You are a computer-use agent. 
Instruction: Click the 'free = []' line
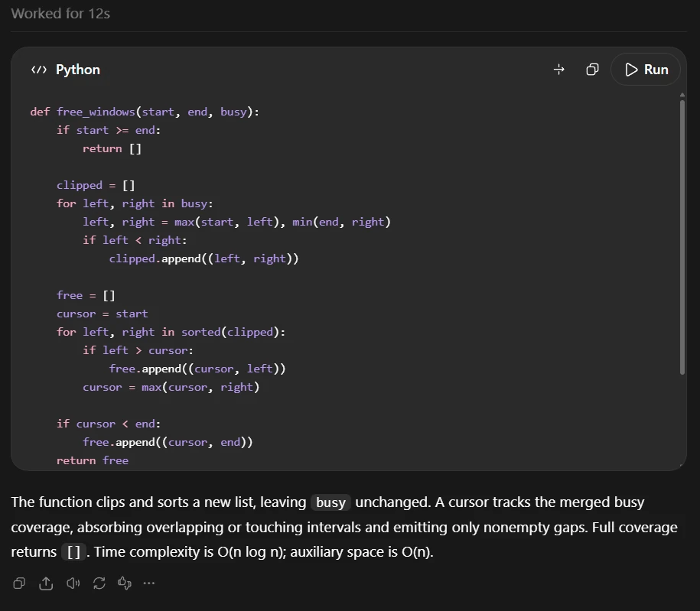coord(86,295)
